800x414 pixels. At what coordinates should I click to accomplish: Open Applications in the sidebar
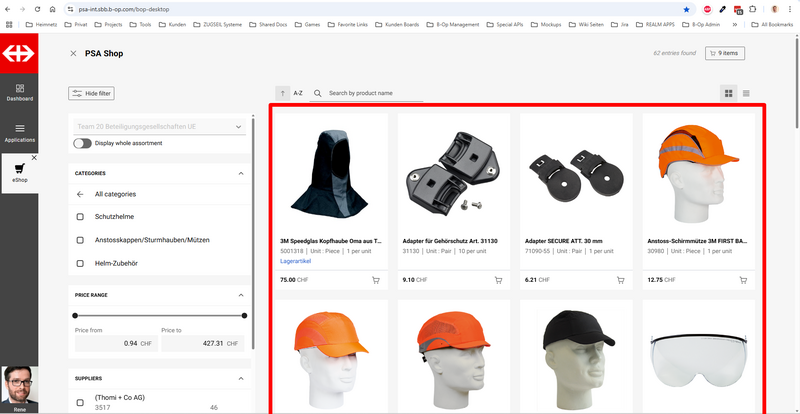point(20,132)
